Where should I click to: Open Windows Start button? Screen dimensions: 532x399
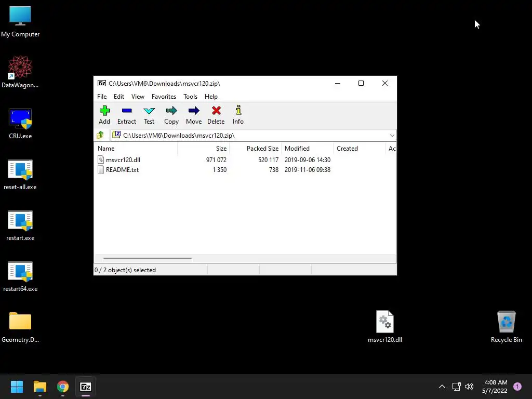pyautogui.click(x=17, y=387)
